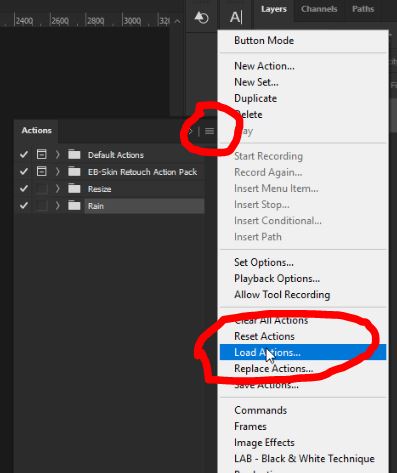Expand the Rain action set
The height and width of the screenshot is (473, 397).
[x=58, y=206]
